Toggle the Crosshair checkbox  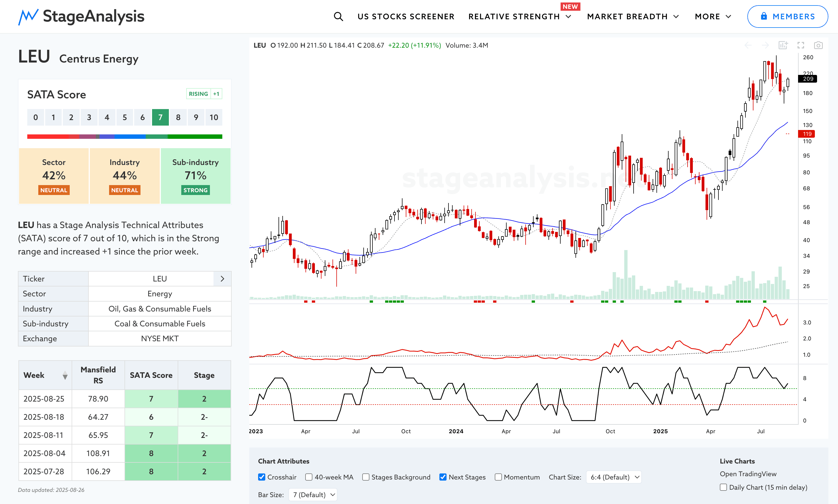coord(261,477)
